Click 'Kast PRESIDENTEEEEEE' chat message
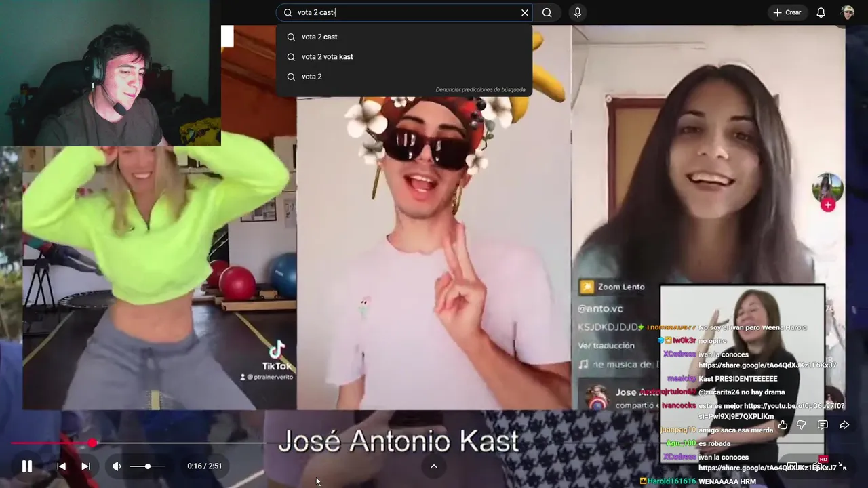This screenshot has height=488, width=868. pos(738,378)
